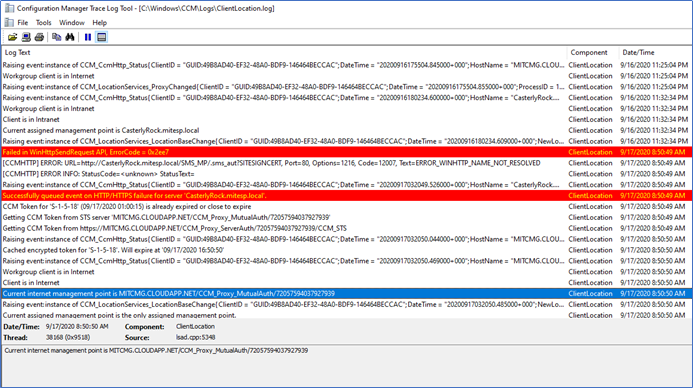Screen dimensions: 693x388
Task: Click the Date/Time value in the details pane
Action: [77, 327]
